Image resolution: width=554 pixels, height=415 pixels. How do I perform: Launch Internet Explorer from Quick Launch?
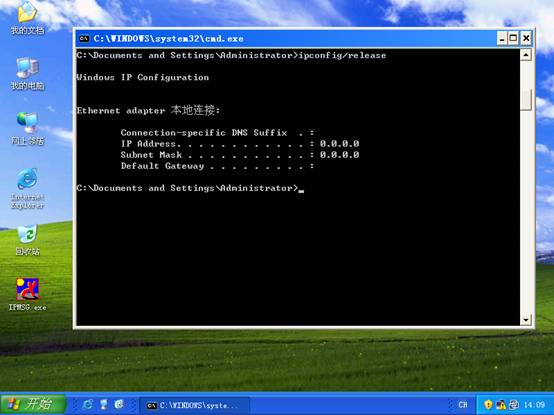coord(88,404)
